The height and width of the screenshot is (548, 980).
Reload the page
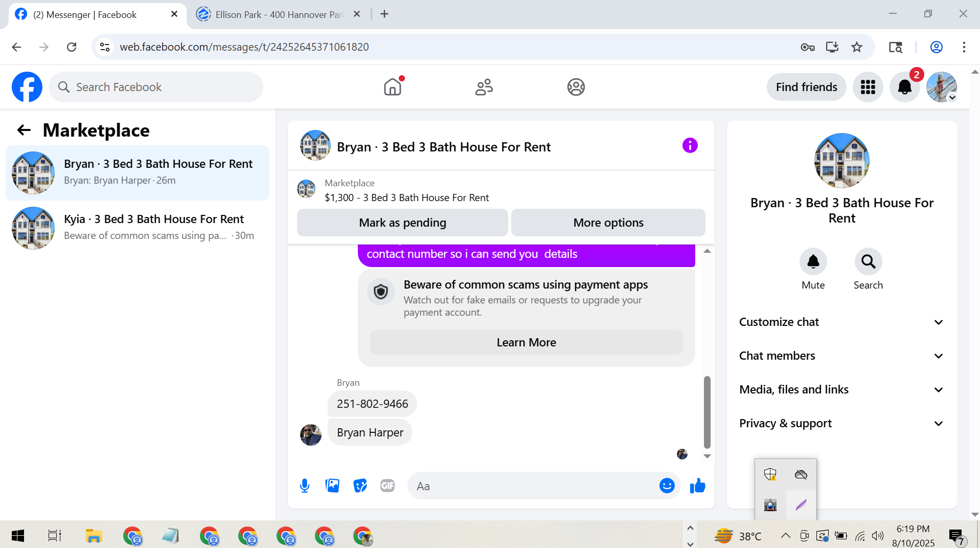72,47
